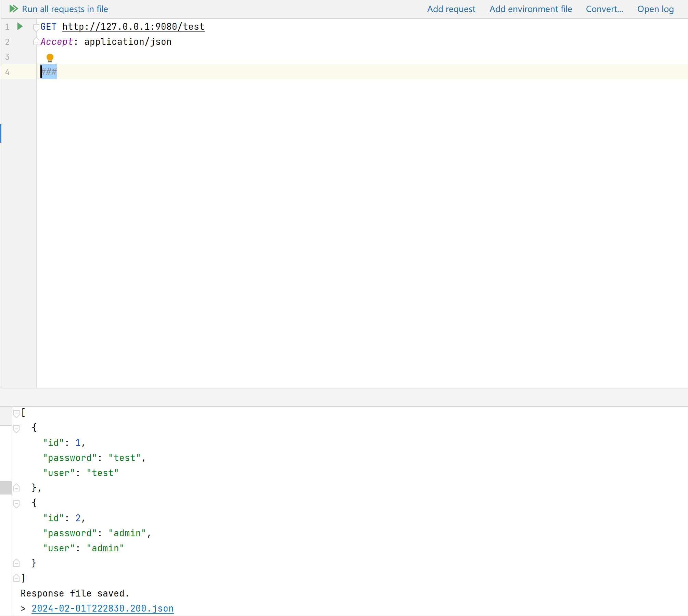Click the Open log link
Viewport: 688px width, 616px height.
(x=655, y=9)
